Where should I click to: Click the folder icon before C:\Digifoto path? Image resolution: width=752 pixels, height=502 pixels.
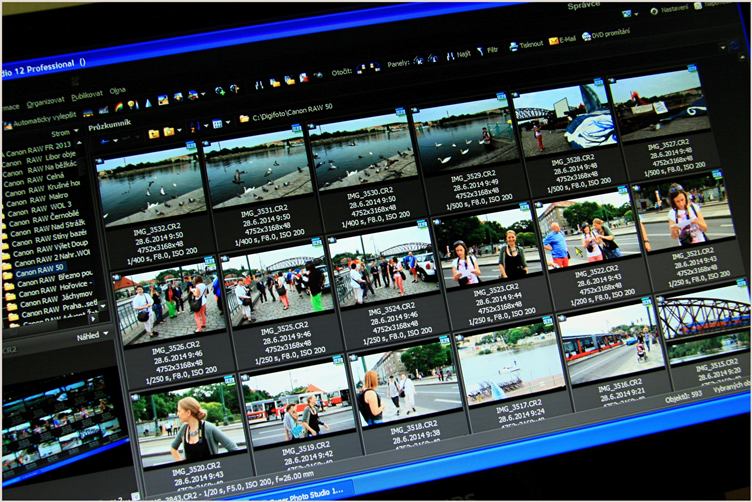pos(244,118)
